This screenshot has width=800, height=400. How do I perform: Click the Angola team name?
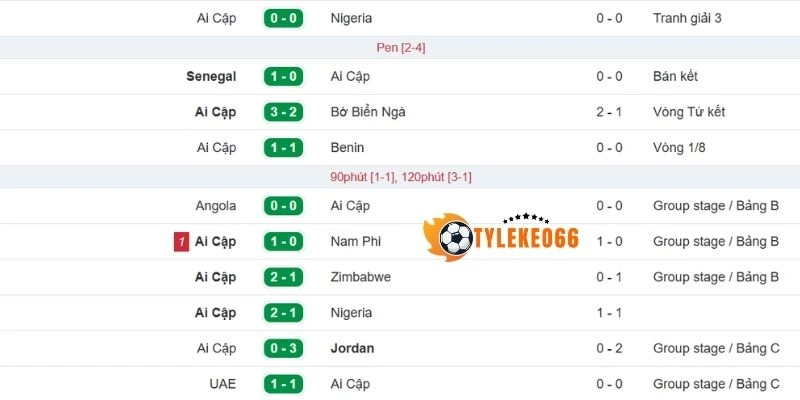click(x=216, y=206)
